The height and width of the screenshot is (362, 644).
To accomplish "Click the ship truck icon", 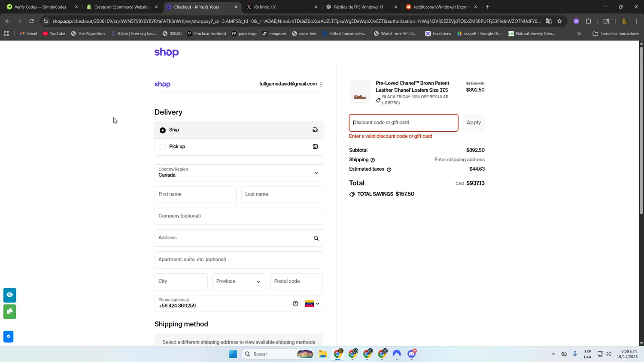I will 315,130.
